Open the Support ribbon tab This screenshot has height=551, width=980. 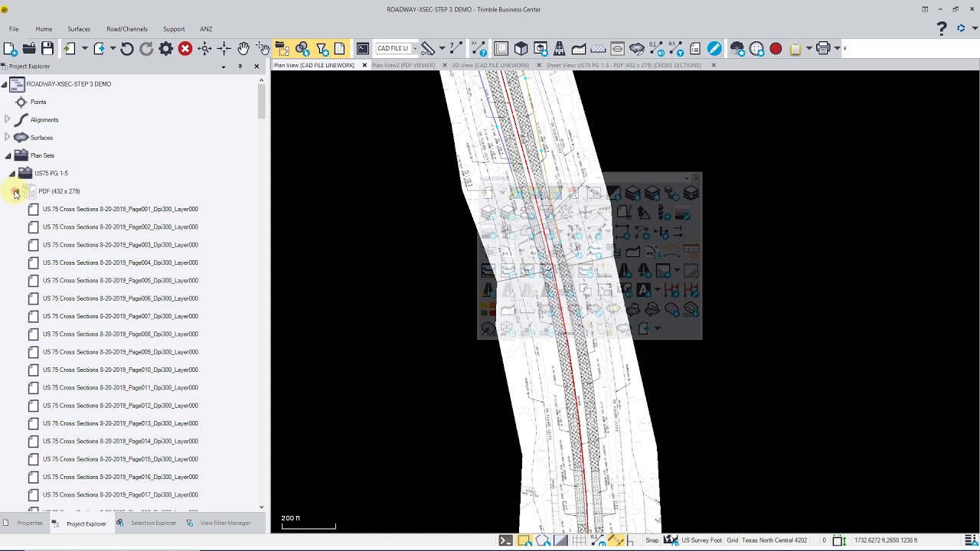[174, 29]
